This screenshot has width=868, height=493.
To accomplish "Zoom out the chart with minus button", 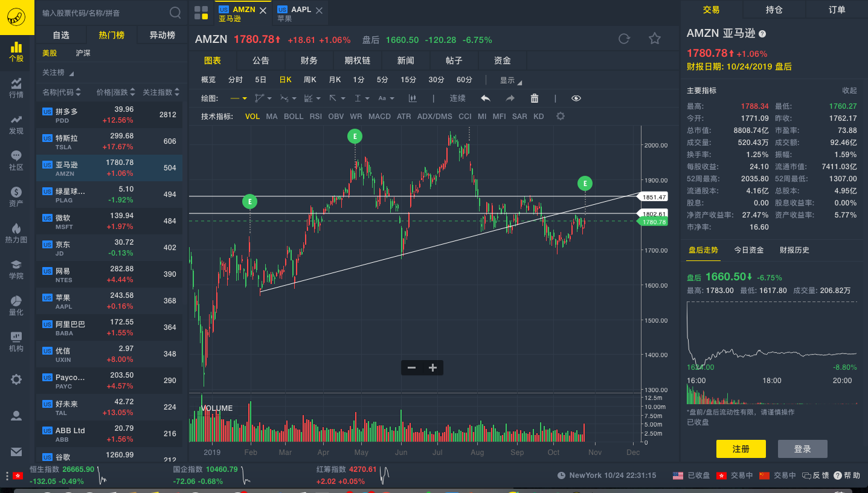I will pyautogui.click(x=411, y=367).
